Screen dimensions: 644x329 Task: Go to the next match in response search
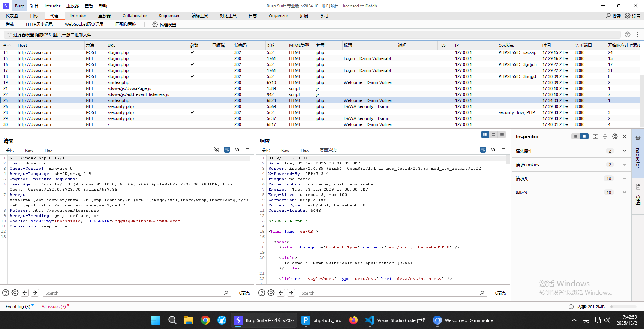pyautogui.click(x=291, y=293)
